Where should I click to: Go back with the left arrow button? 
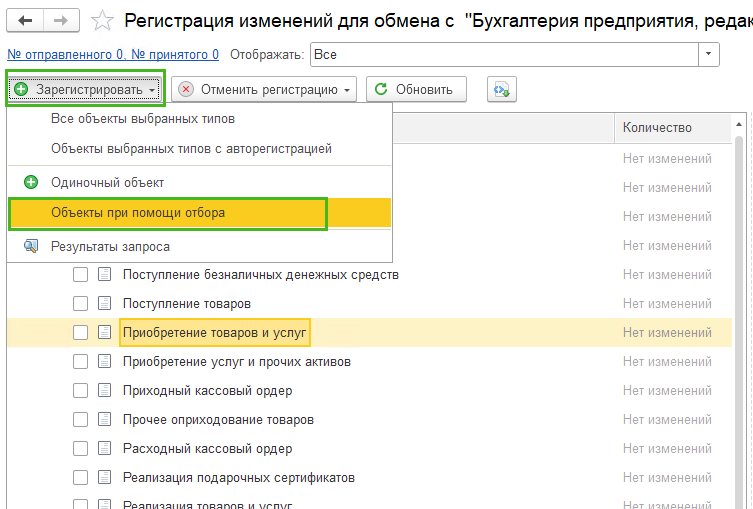[x=25, y=21]
